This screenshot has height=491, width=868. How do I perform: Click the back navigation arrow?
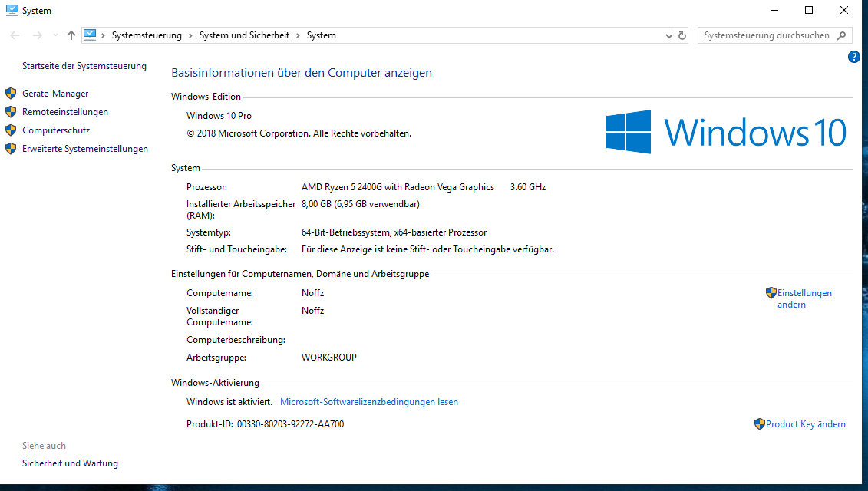click(15, 35)
